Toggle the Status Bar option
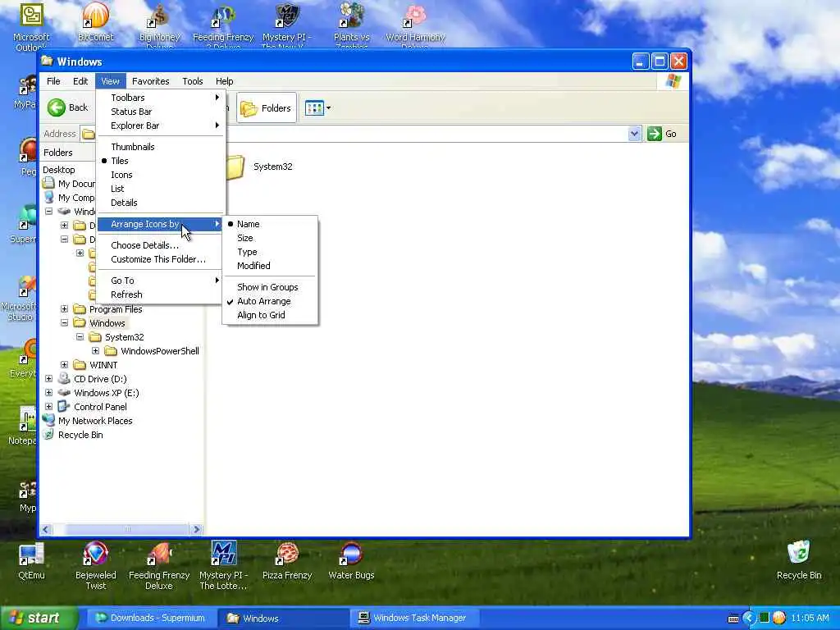Screen dimensions: 840x630 160,112
